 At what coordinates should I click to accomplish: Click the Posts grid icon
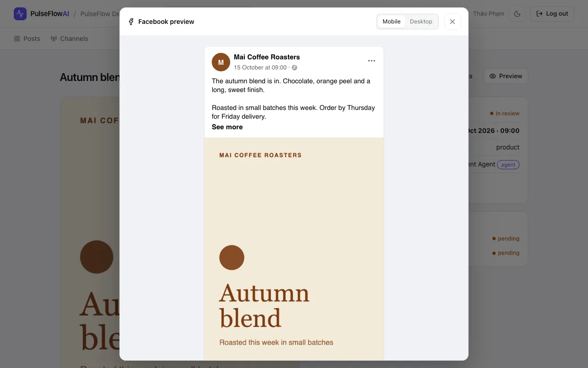[x=17, y=39]
